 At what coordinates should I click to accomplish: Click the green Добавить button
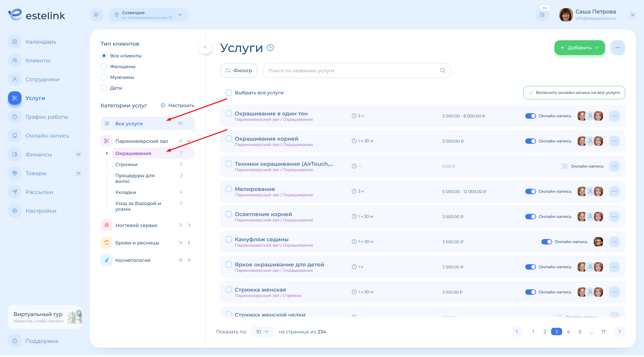[579, 48]
